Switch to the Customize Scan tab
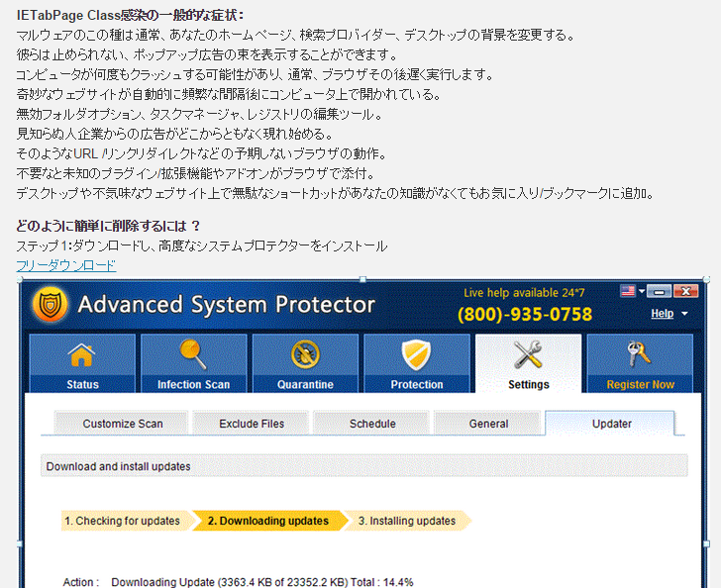Image resolution: width=721 pixels, height=588 pixels. point(123,423)
